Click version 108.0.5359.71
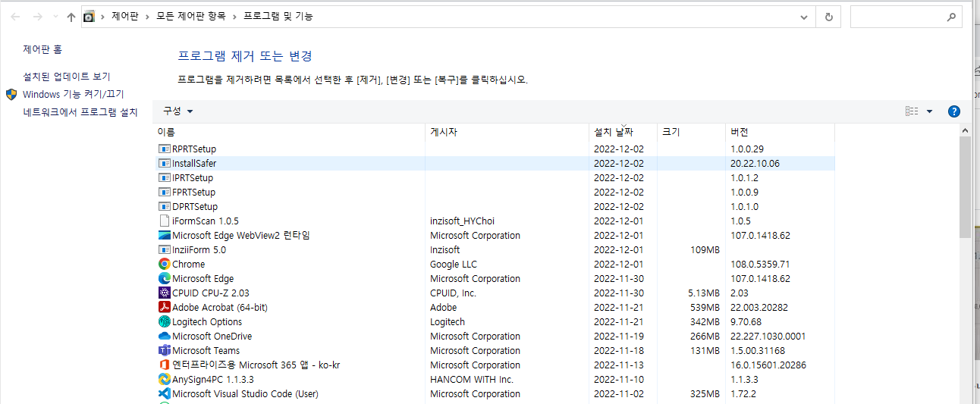Viewport: 980px width, 404px height. [x=760, y=265]
